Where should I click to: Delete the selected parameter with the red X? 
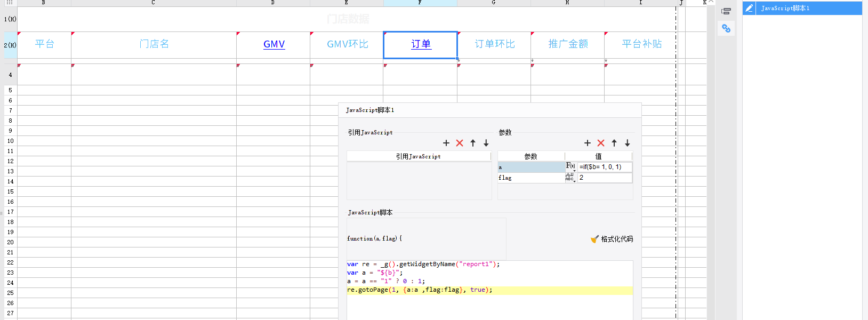tap(601, 143)
